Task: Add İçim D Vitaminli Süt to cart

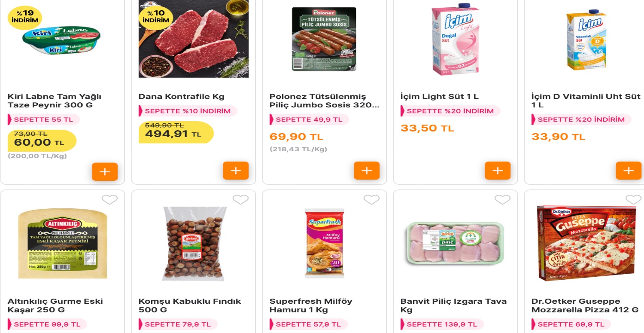Action: coord(629,171)
